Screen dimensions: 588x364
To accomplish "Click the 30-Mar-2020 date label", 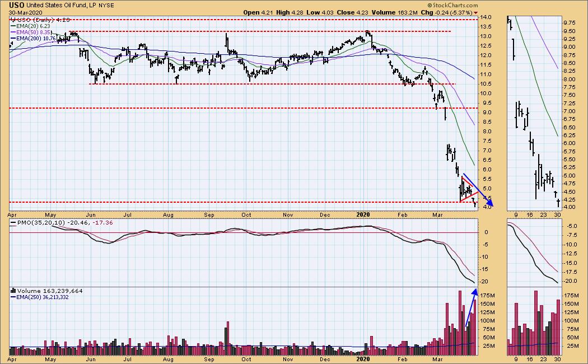I will [26, 13].
